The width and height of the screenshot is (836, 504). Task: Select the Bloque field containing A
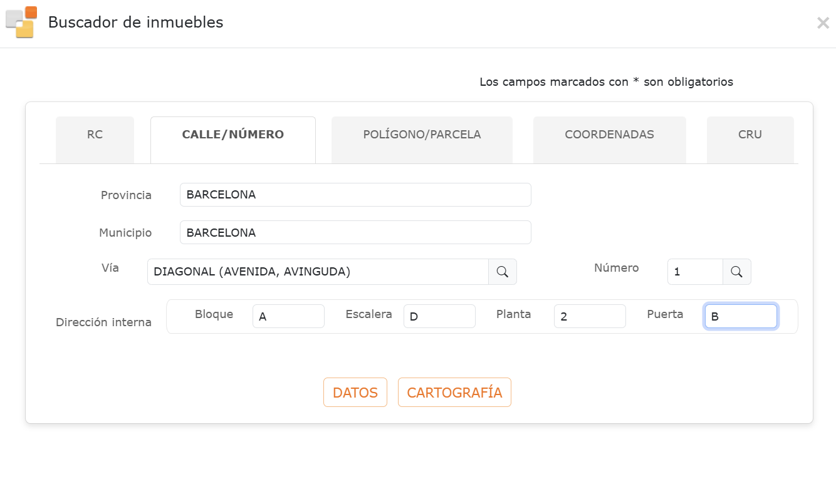[x=288, y=316]
